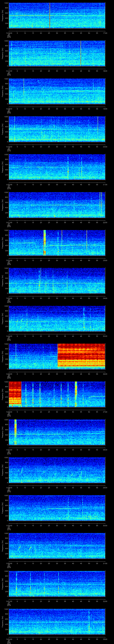The height and width of the screenshot is (644, 114).
Task: Click the red noise block at start of 5:26:00 spectrogram
Action: [x=15, y=393]
